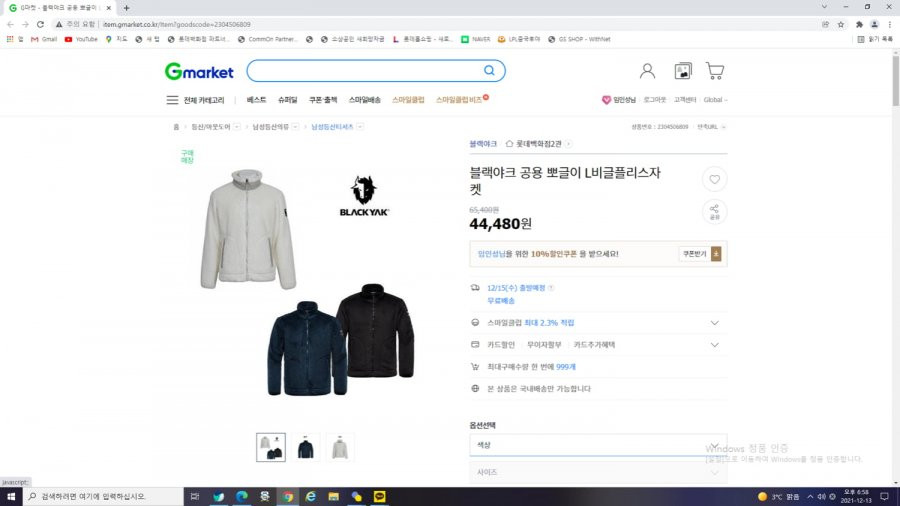Open the 블랙야크 brand link
Screen dimensions: 900x506
(x=483, y=144)
